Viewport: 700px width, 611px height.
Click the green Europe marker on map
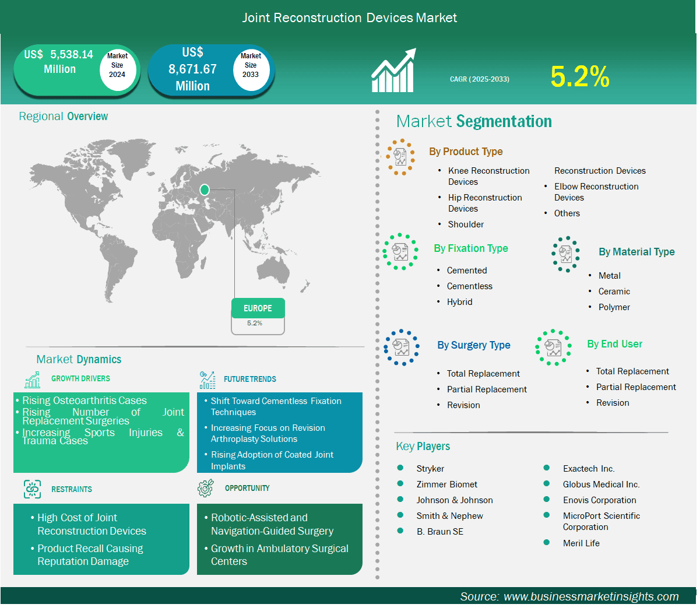pos(204,189)
